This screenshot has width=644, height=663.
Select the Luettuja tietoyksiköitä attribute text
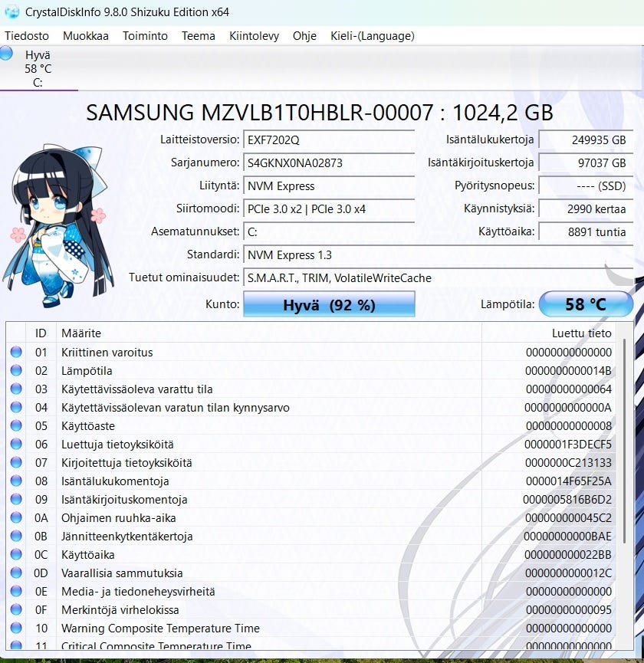(x=117, y=445)
